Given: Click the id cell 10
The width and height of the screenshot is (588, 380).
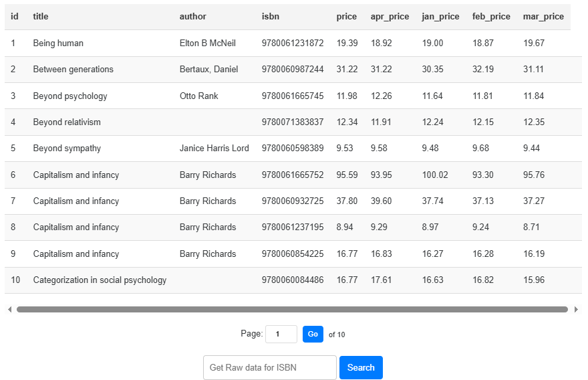Looking at the screenshot, I should (15, 280).
